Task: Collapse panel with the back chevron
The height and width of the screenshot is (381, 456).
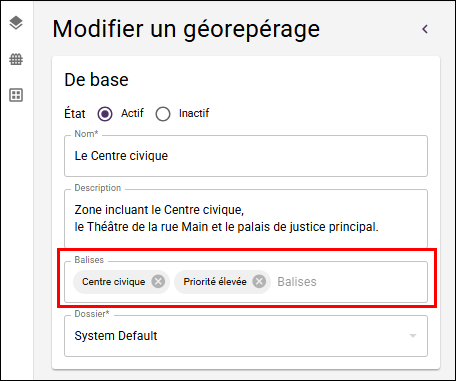Action: 425,29
